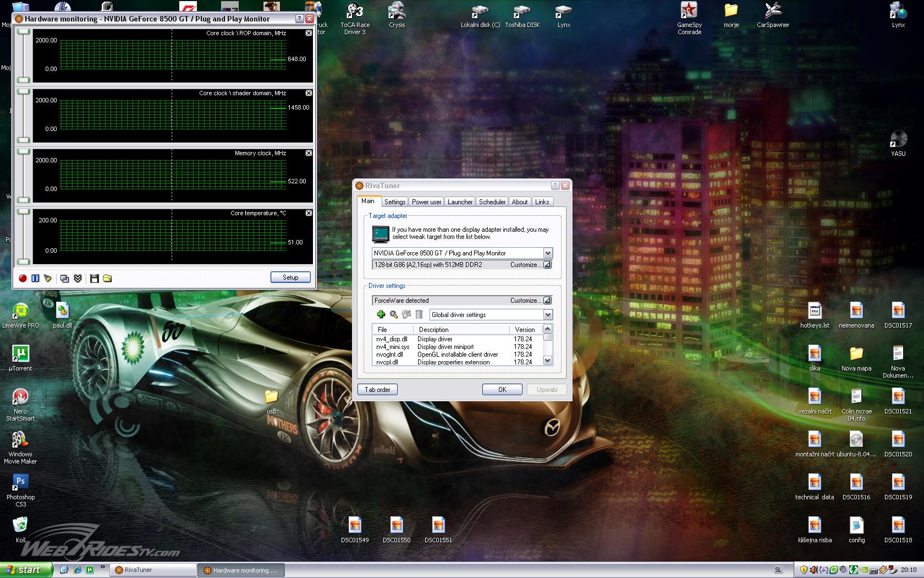Select the Crysis desktop icon

[397, 15]
